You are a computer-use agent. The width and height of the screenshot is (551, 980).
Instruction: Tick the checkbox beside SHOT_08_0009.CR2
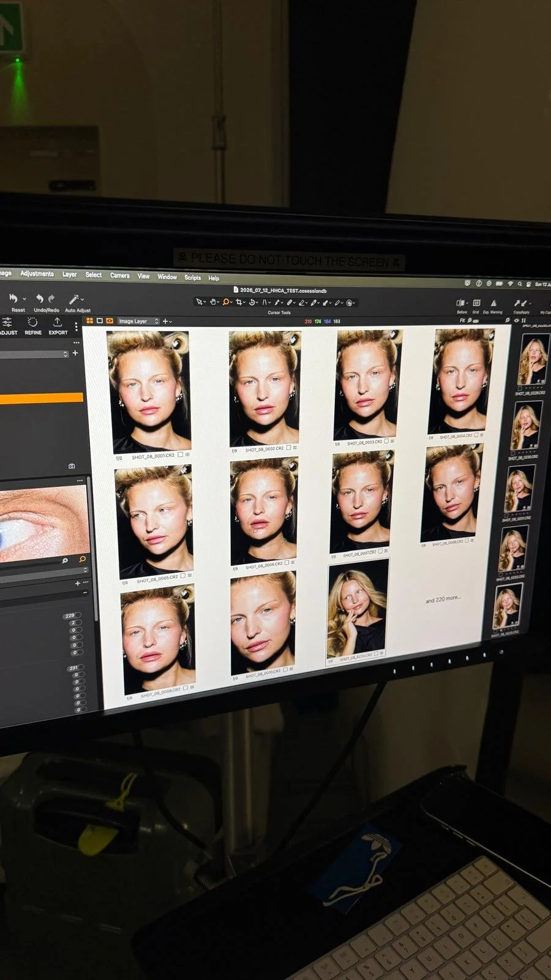coord(186,688)
